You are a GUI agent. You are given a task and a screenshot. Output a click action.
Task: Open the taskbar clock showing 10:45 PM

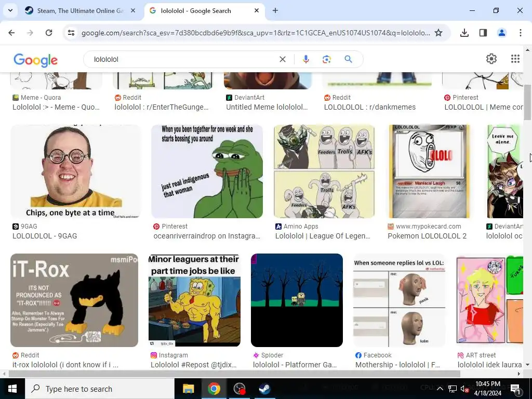[x=487, y=389]
